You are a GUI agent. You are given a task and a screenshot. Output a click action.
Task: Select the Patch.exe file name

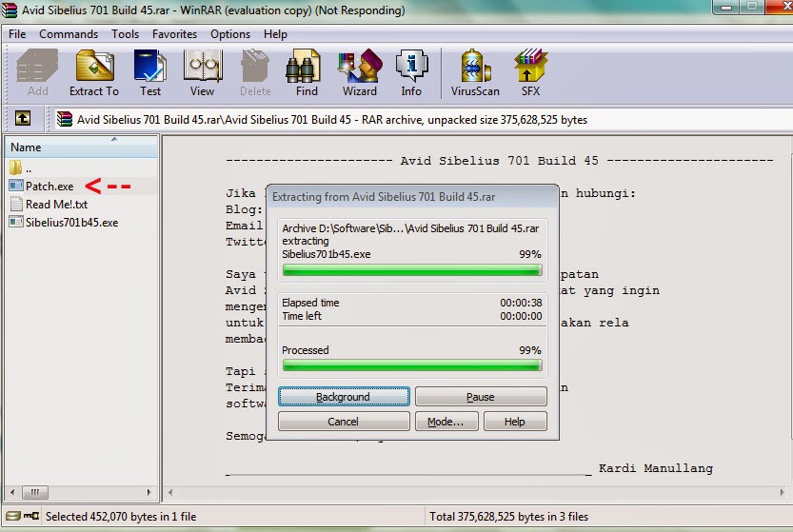(50, 187)
